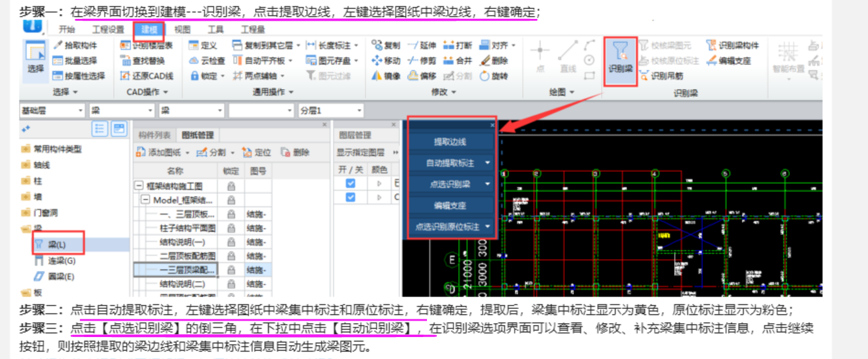Image resolution: width=868 pixels, height=359 pixels.
Task: Open the 工程设置 ribbon tab
Action: [108, 29]
